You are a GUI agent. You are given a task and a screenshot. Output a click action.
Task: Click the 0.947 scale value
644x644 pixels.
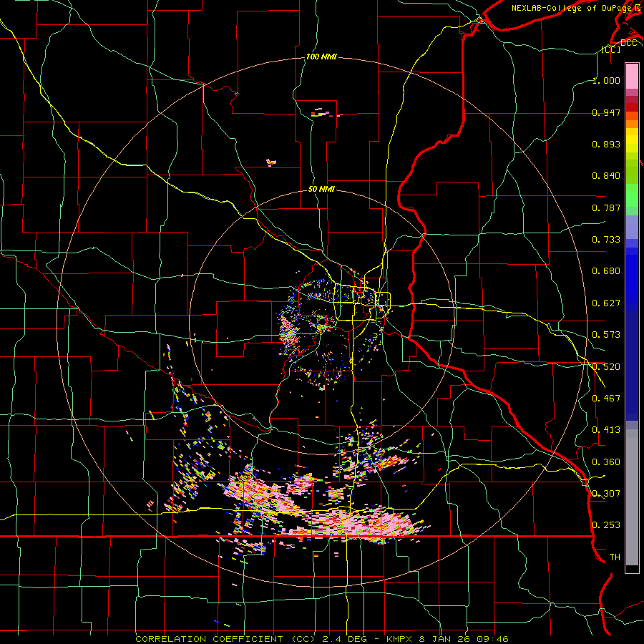point(606,112)
